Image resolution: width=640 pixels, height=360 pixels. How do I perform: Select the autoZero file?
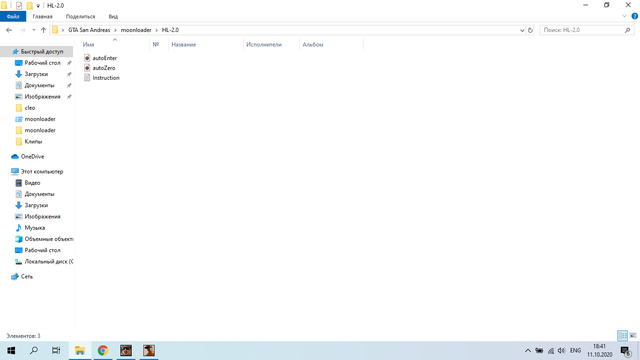coord(104,68)
